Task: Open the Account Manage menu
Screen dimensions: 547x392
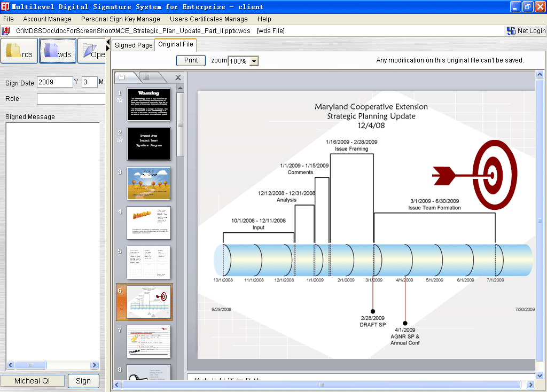Action: click(48, 19)
